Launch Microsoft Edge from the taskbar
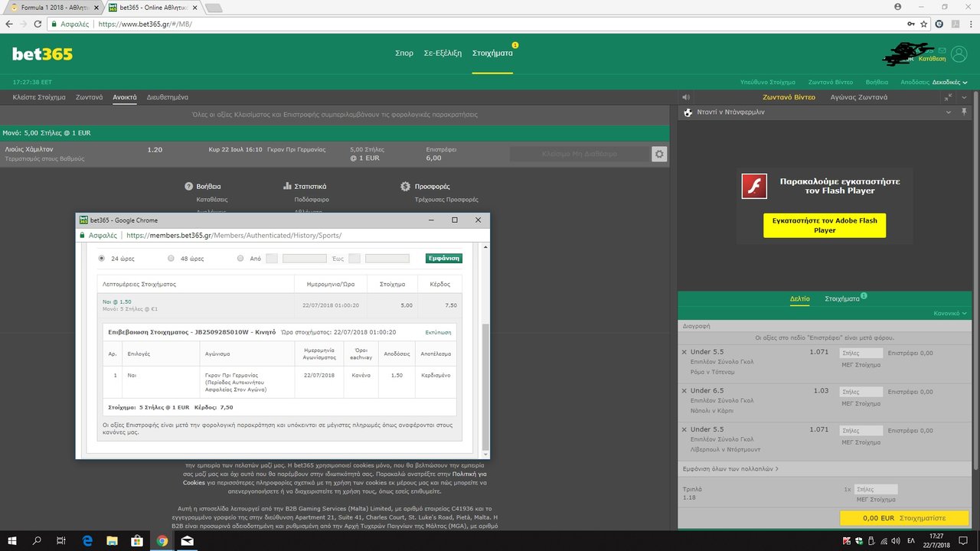Screen dimensions: 980x551 87,540
